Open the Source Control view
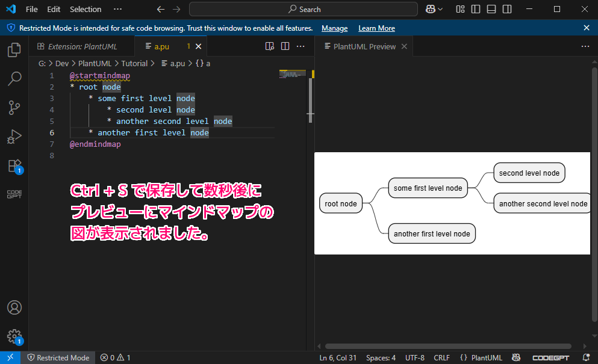598x364 pixels. click(x=14, y=108)
